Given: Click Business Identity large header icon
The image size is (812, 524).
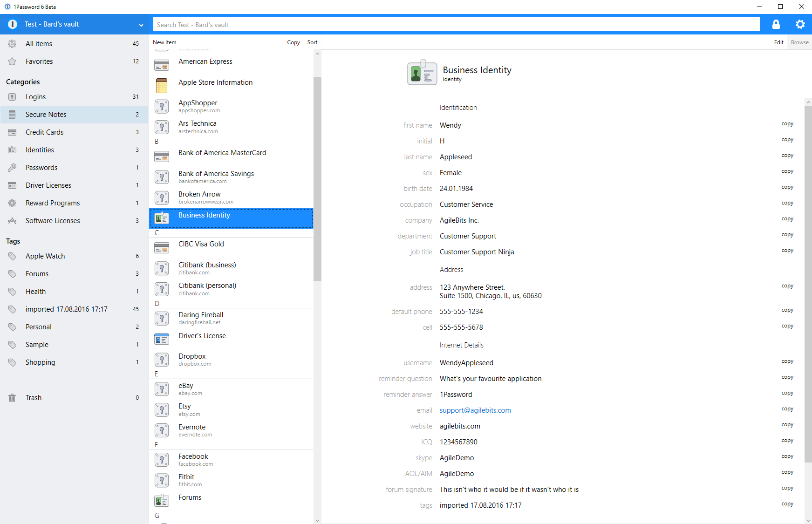Looking at the screenshot, I should [x=422, y=73].
